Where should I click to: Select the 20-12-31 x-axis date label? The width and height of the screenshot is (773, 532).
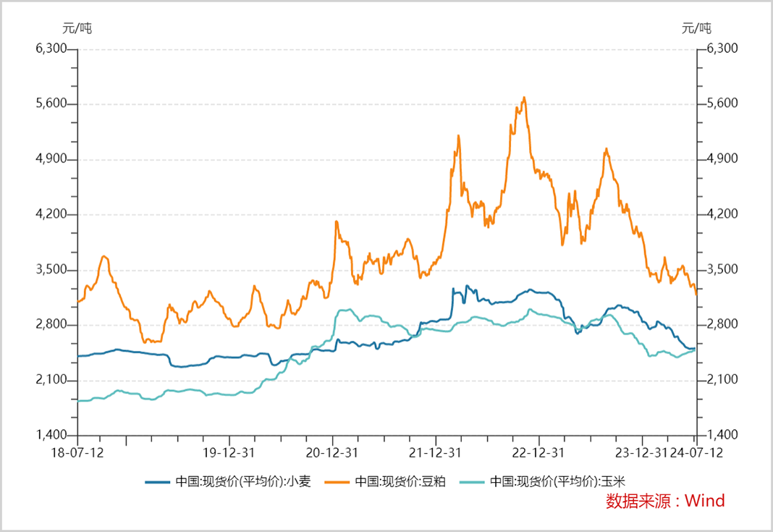point(331,452)
